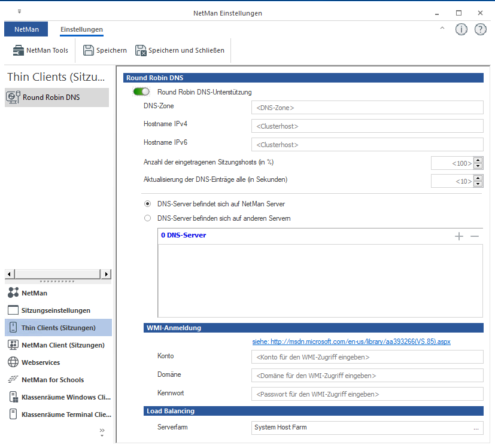Open the help question mark icon
This screenshot has width=495, height=448.
point(480,29)
